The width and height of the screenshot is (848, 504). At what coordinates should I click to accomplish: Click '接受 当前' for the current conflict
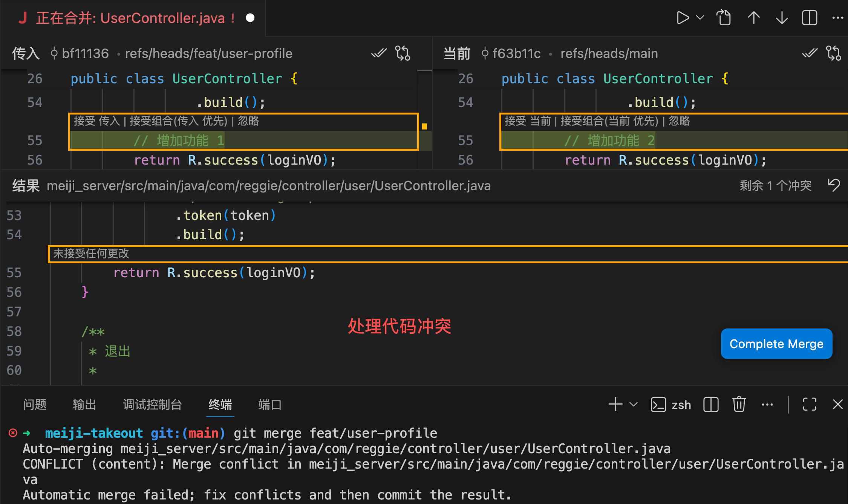click(x=528, y=121)
